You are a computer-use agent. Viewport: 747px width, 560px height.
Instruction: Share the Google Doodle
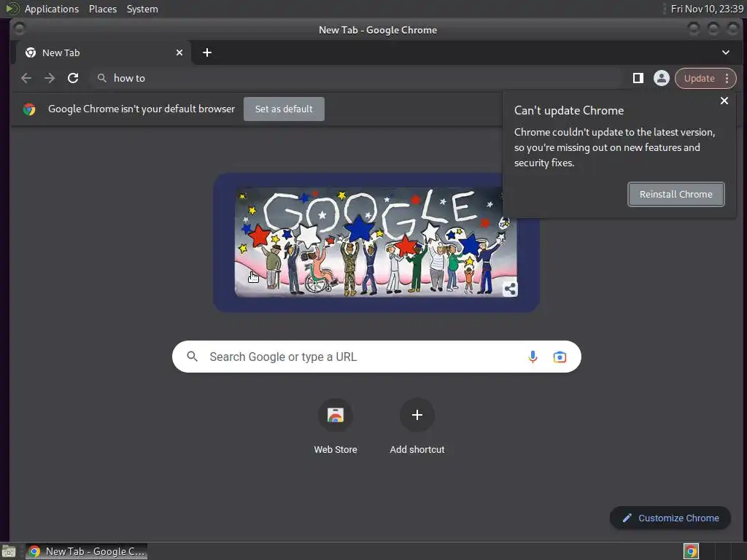tap(510, 289)
